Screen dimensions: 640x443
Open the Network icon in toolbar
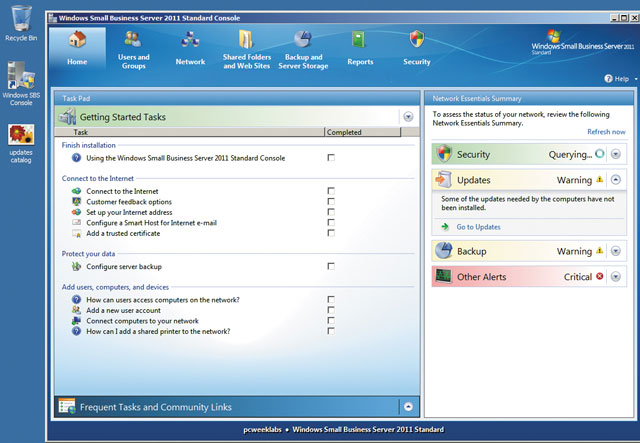(190, 40)
